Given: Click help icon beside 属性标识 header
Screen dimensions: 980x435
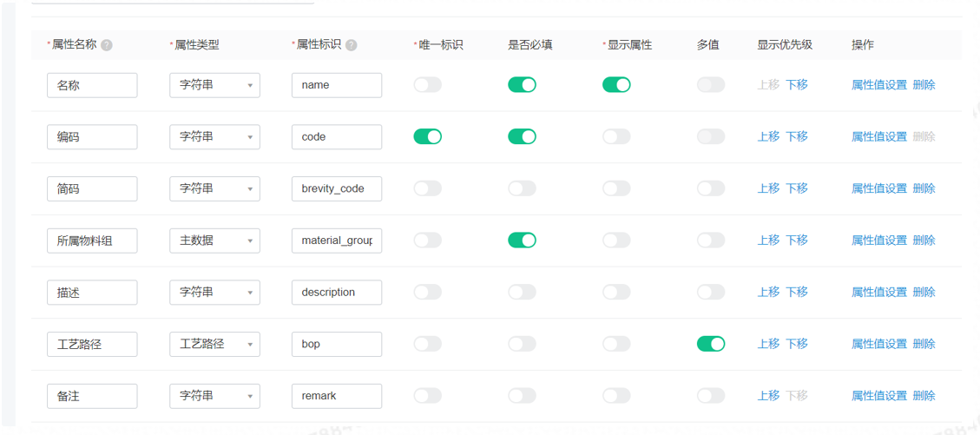Looking at the screenshot, I should 352,45.
